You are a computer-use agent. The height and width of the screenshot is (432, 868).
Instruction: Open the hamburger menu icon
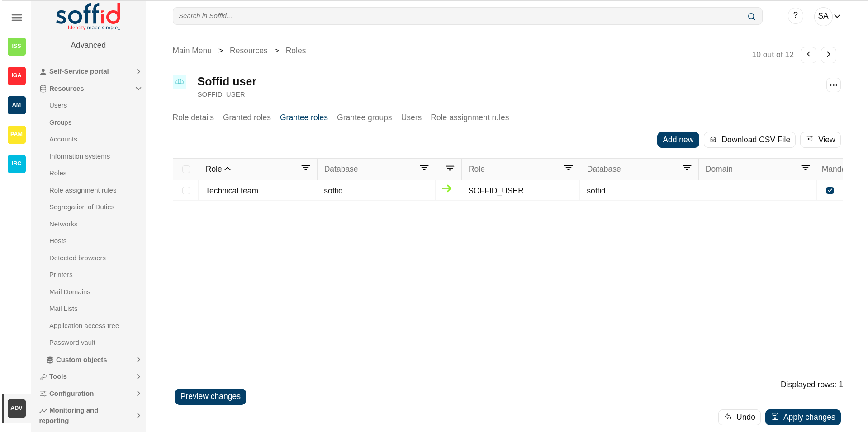(x=17, y=18)
